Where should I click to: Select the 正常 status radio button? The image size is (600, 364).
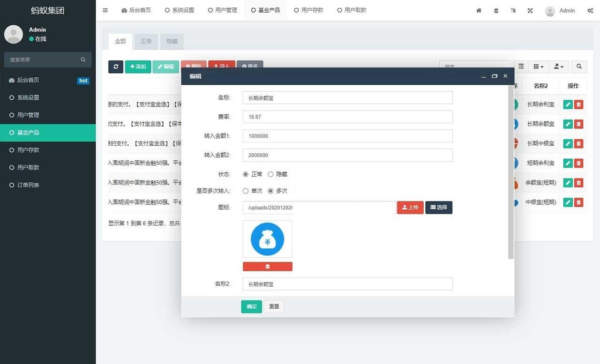[246, 174]
